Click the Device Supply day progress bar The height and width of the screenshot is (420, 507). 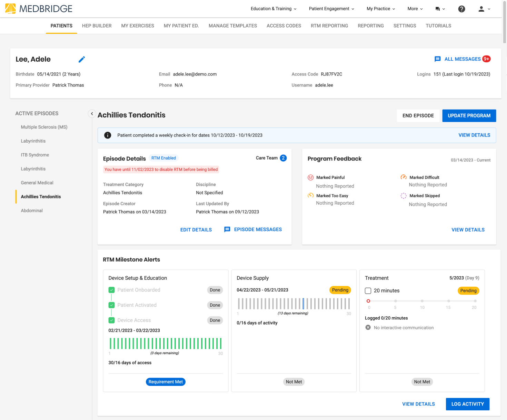(x=294, y=304)
